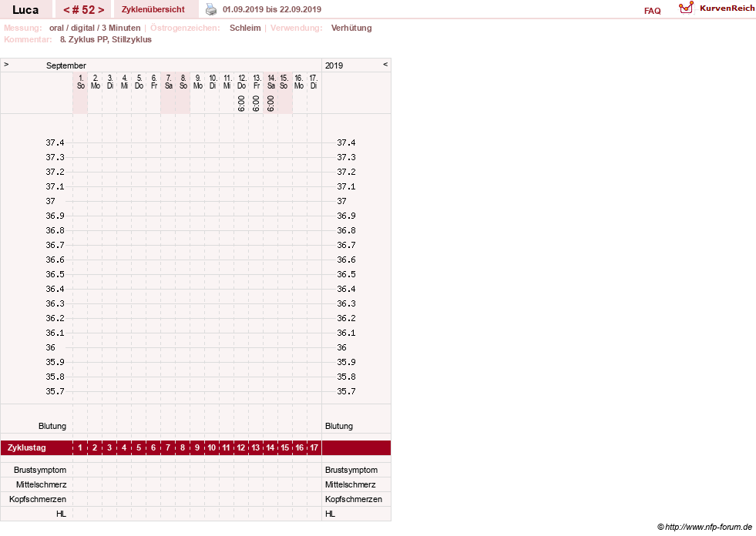Screen dimensions: 756x536
Task: Click the Verhütung value in the header
Action: (x=351, y=28)
